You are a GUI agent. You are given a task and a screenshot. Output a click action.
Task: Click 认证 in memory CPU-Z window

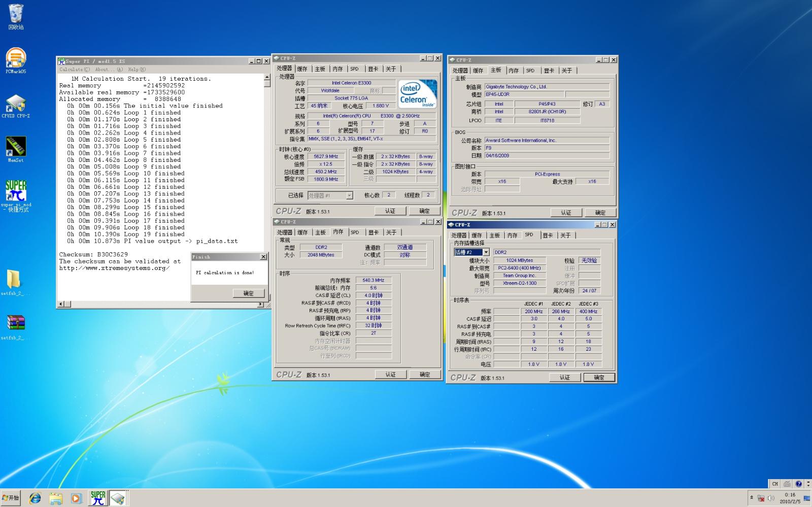point(390,375)
